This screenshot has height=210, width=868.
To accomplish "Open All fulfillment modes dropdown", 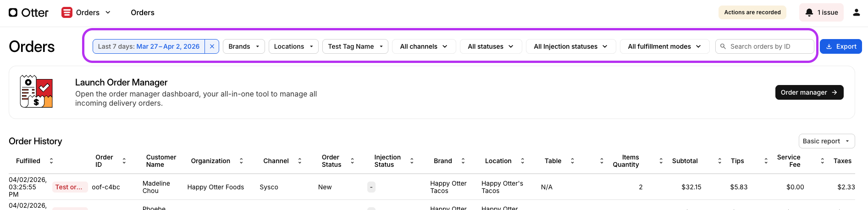I will 664,46.
